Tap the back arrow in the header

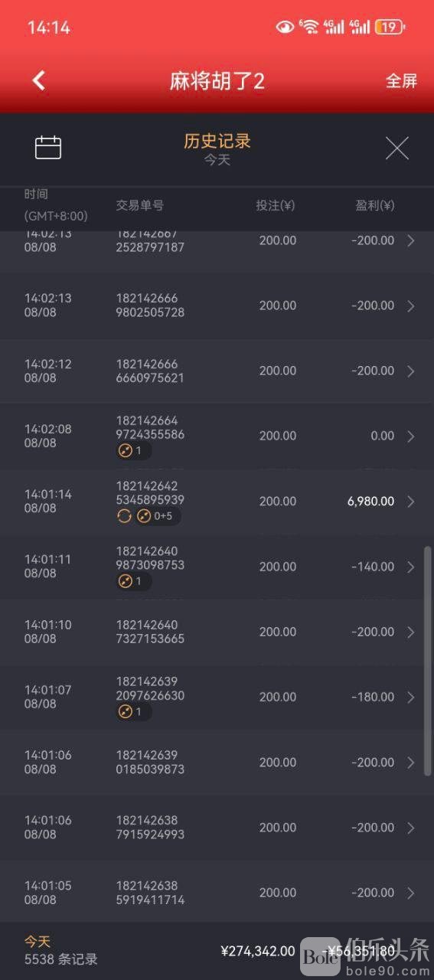pos(39,80)
